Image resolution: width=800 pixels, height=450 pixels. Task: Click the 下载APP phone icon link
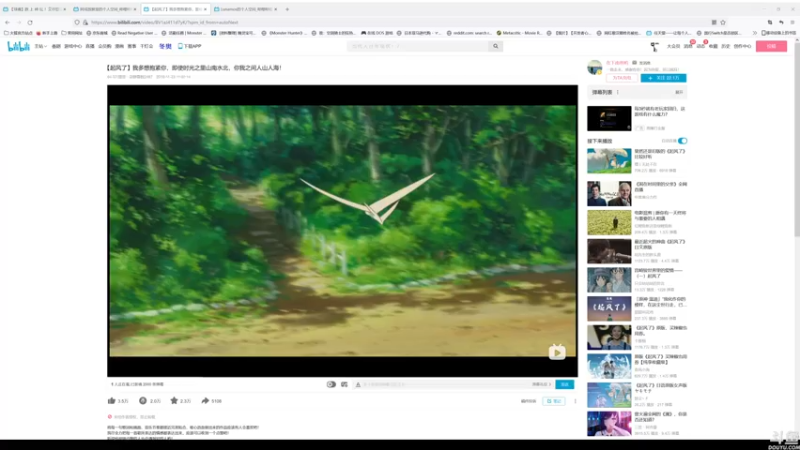coord(189,46)
